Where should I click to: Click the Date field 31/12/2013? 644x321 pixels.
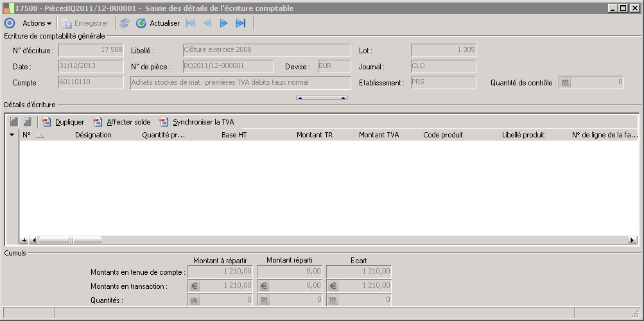pyautogui.click(x=91, y=66)
